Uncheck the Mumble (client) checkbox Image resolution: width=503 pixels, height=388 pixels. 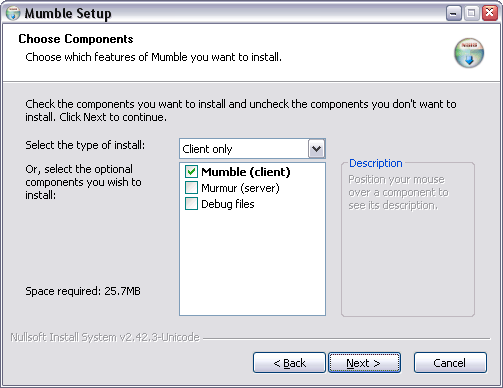pyautogui.click(x=191, y=172)
